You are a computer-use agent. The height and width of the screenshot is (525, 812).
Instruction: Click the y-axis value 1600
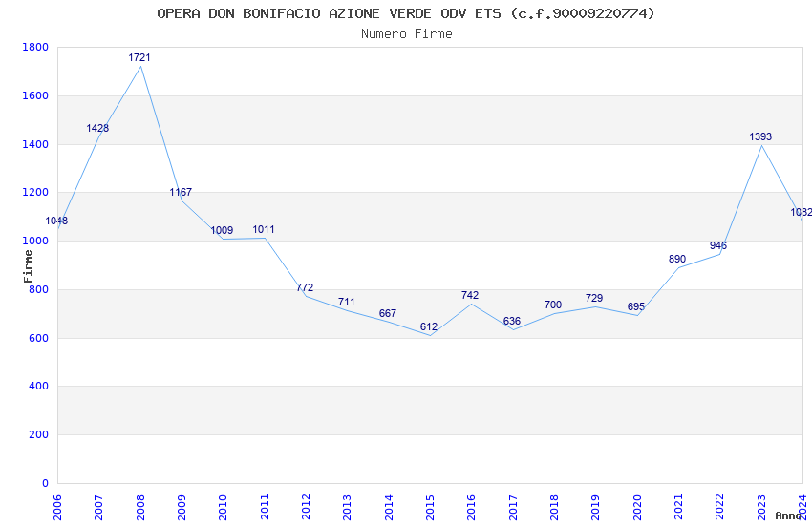click(35, 95)
